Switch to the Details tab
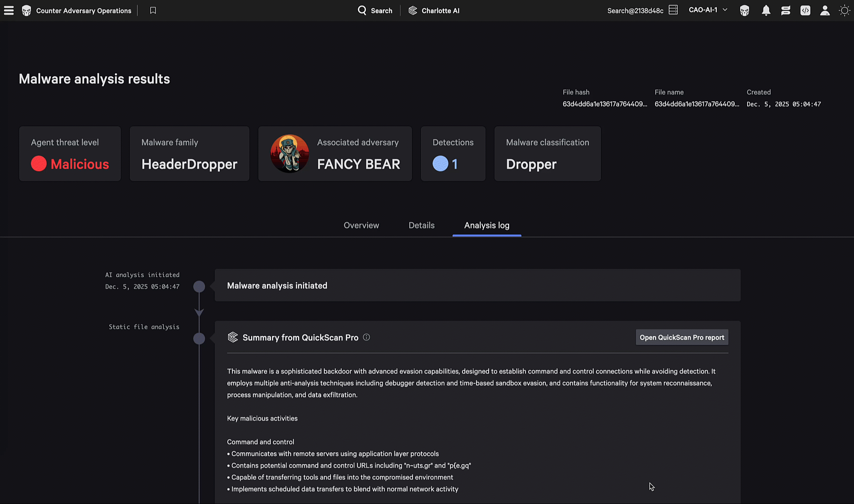854x504 pixels. (x=421, y=225)
